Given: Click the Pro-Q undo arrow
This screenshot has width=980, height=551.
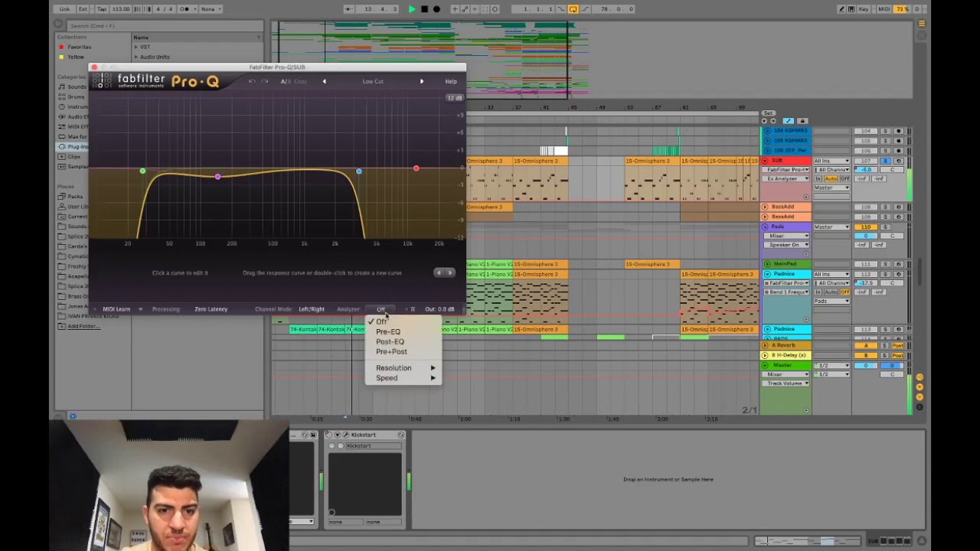Looking at the screenshot, I should coord(252,82).
